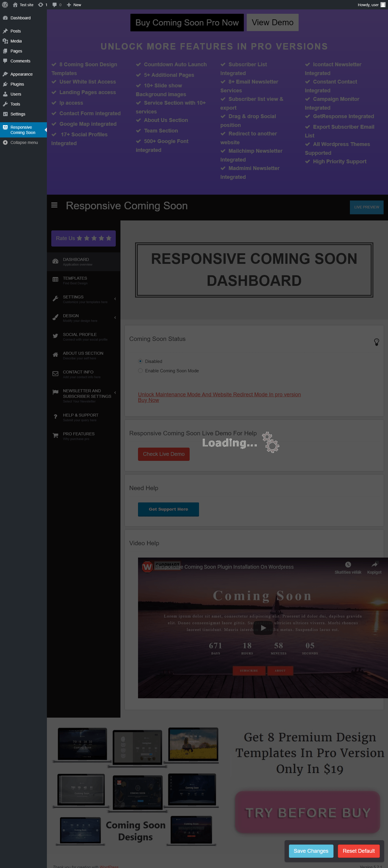The image size is (388, 868).
Task: Click the Tools wrench icon
Action: [5, 104]
